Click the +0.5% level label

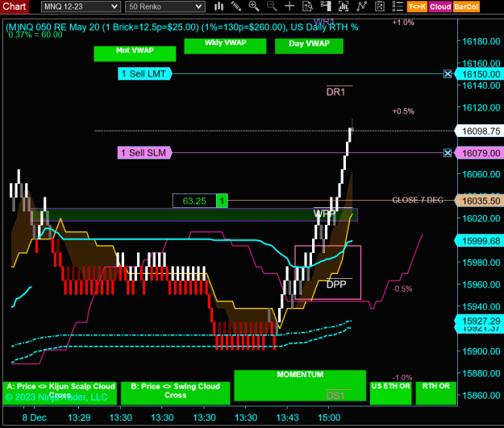pyautogui.click(x=403, y=111)
